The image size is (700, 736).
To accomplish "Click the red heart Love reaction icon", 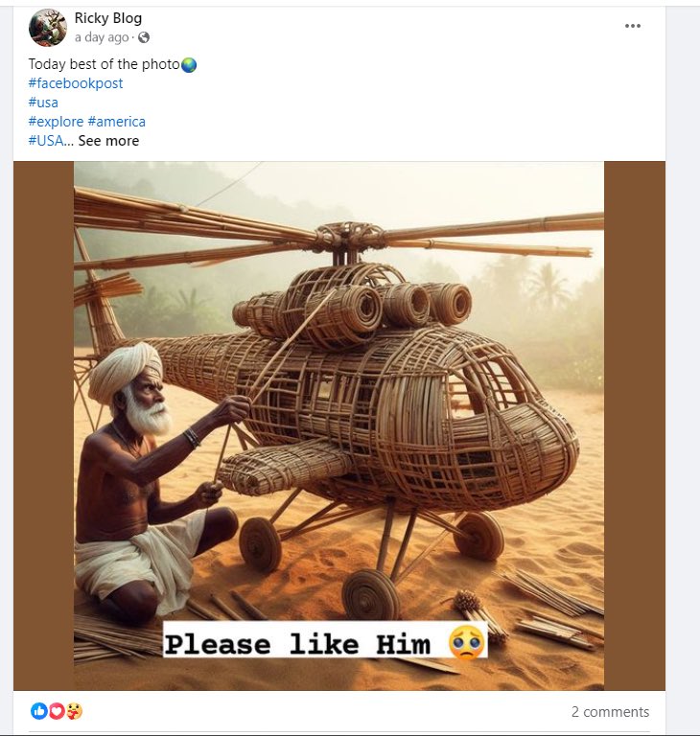I will [56, 711].
